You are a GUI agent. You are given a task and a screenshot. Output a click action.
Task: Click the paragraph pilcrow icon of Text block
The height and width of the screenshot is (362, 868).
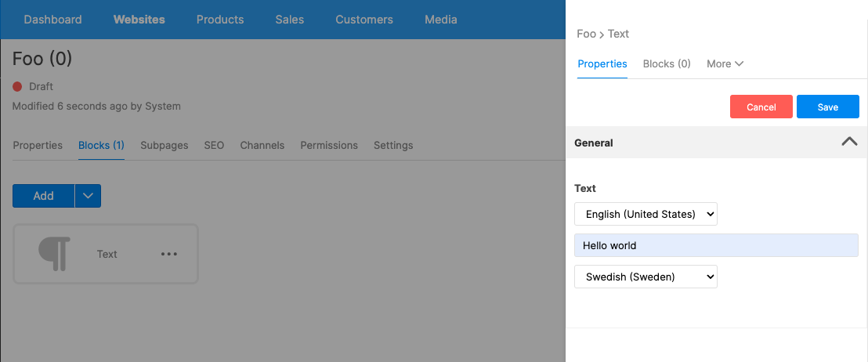pyautogui.click(x=54, y=254)
